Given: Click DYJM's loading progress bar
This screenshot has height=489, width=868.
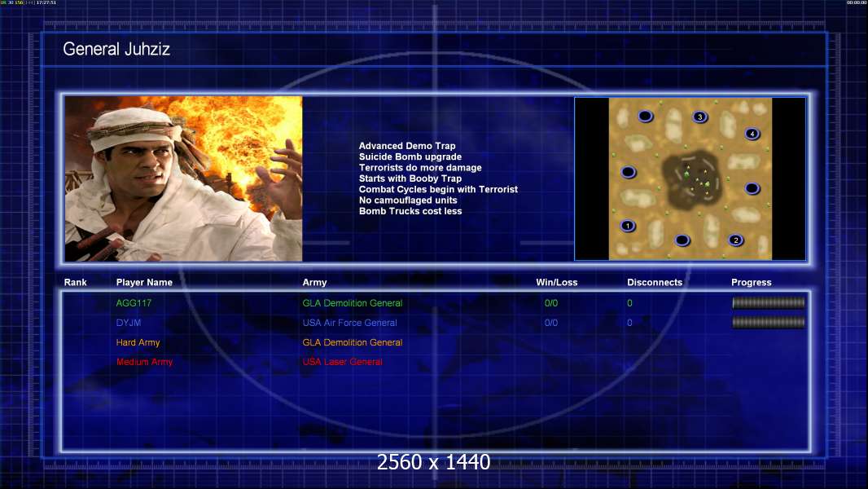Looking at the screenshot, I should tap(768, 323).
